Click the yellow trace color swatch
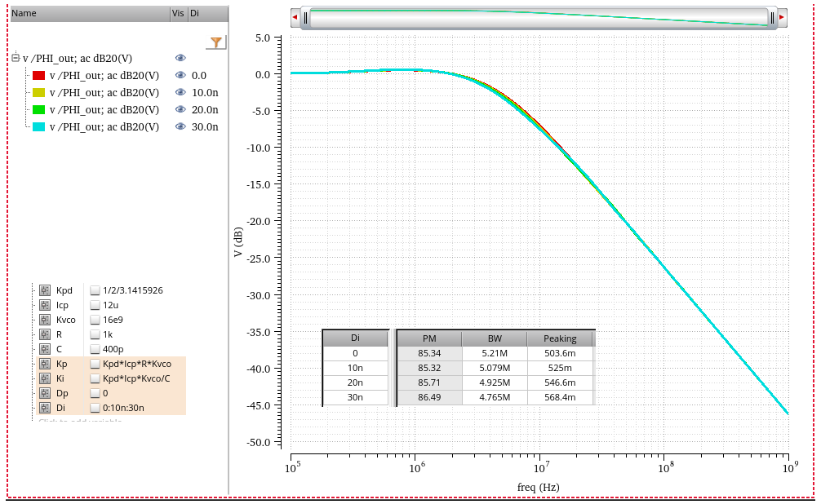This screenshot has height=504, width=821. pos(38,93)
